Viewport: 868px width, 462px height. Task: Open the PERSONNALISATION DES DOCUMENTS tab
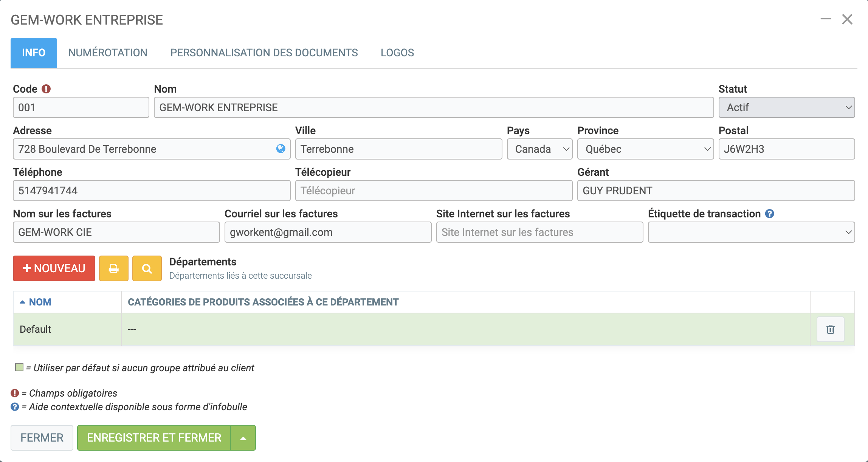[x=264, y=53]
